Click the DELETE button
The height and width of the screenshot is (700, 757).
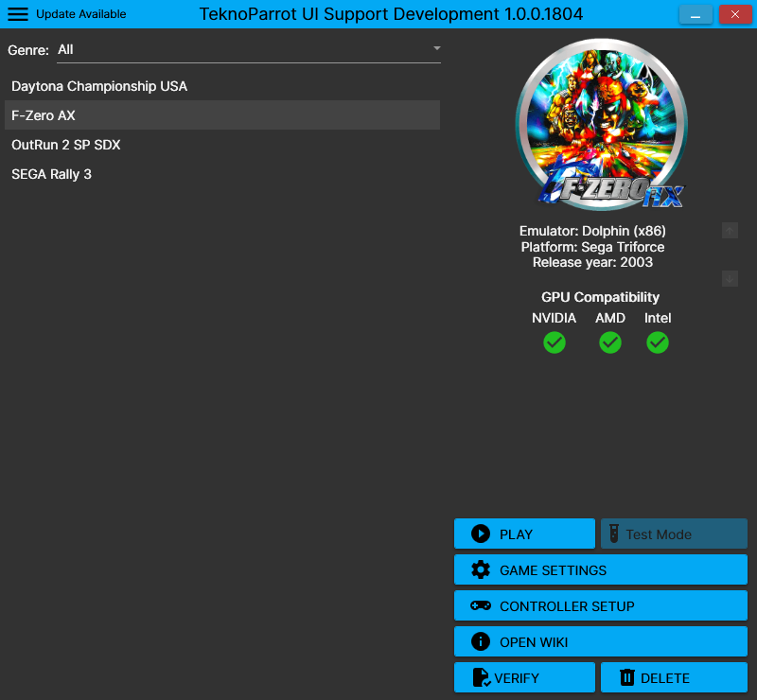[x=674, y=678]
